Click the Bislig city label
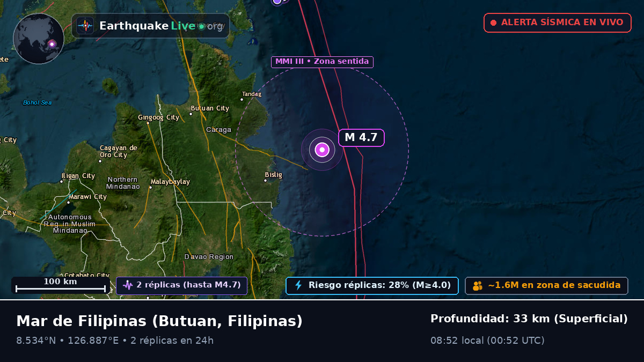The width and height of the screenshot is (644, 362). (273, 175)
